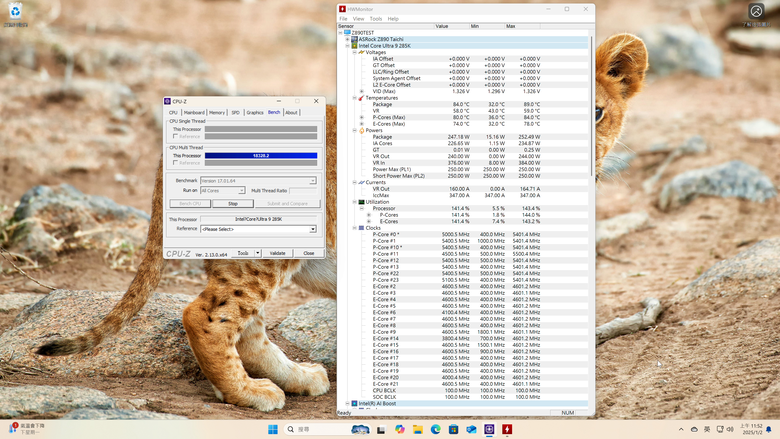Click the Validate button in CPU-Z

click(277, 253)
